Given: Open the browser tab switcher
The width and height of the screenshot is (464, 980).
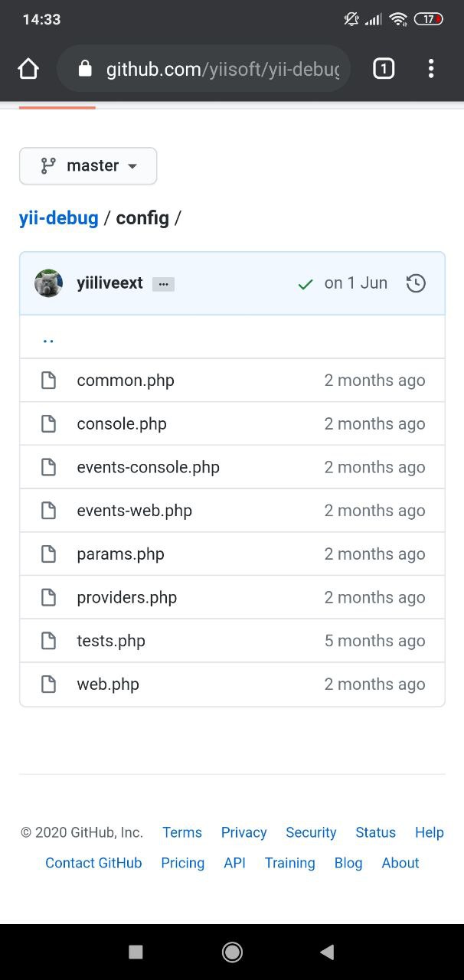Looking at the screenshot, I should (x=384, y=70).
